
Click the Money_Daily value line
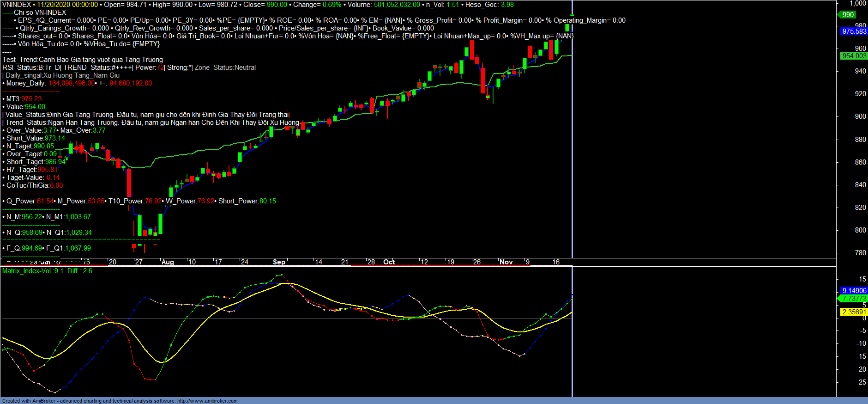pyautogui.click(x=78, y=83)
